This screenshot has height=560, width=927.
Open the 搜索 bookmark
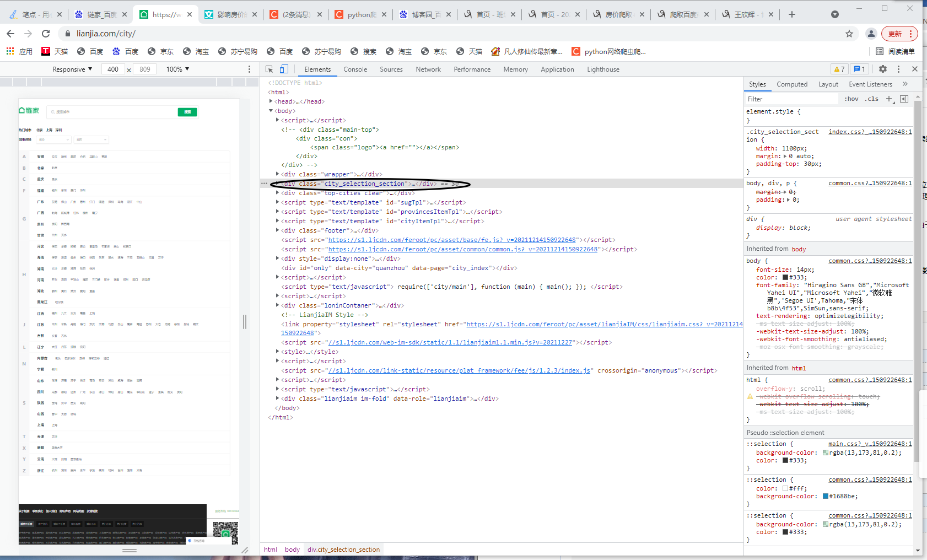(x=363, y=51)
